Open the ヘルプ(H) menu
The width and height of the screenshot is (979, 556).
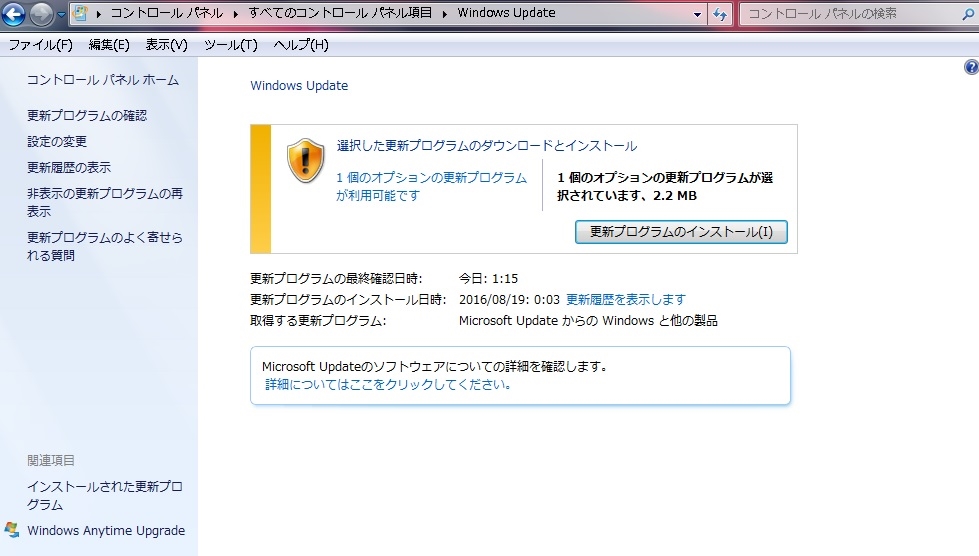[301, 45]
